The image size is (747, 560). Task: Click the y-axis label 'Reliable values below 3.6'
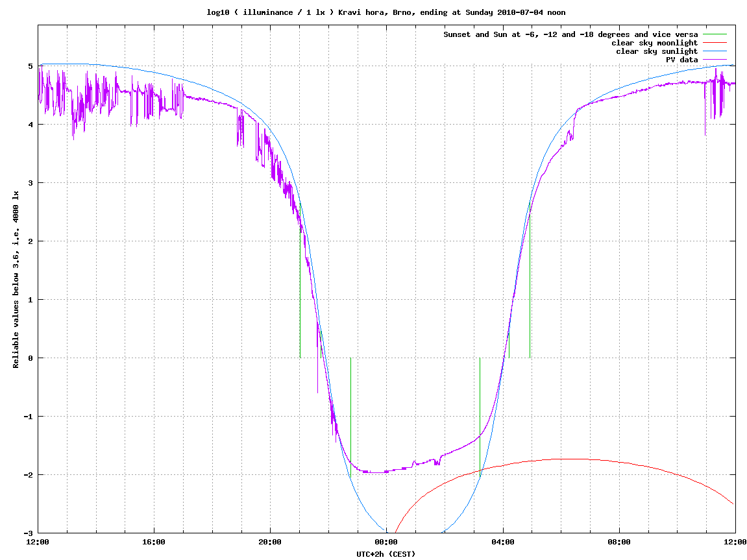tap(16, 280)
